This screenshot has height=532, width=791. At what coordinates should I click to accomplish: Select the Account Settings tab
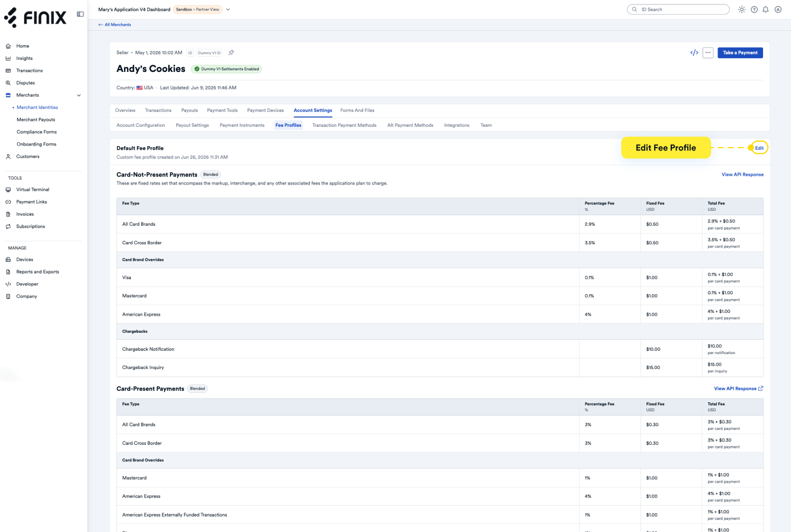point(313,110)
